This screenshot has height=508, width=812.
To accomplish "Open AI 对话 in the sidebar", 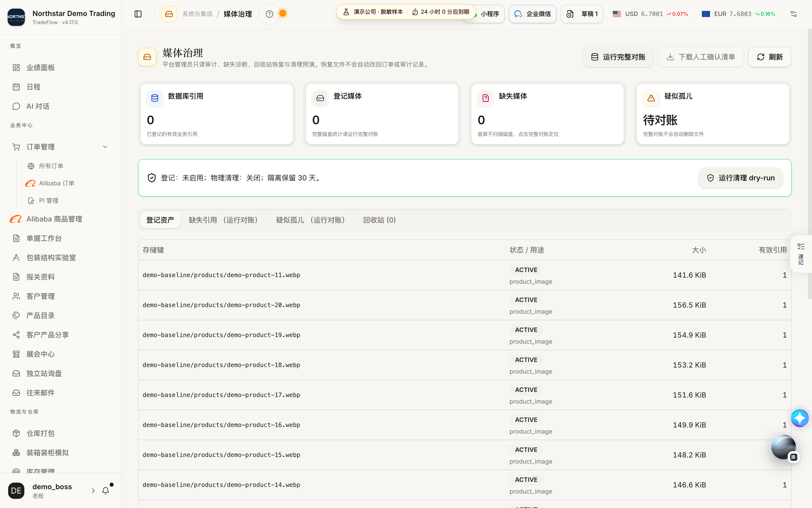I will [60, 106].
